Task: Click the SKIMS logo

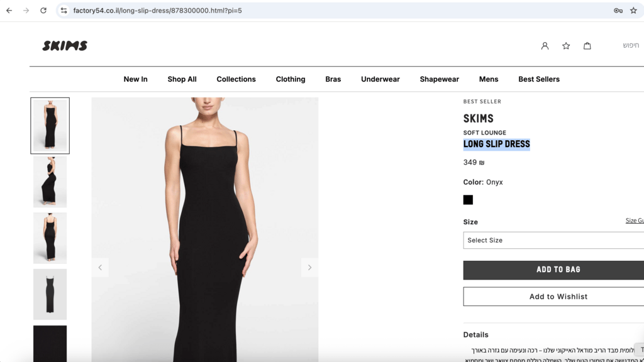Action: tap(65, 46)
